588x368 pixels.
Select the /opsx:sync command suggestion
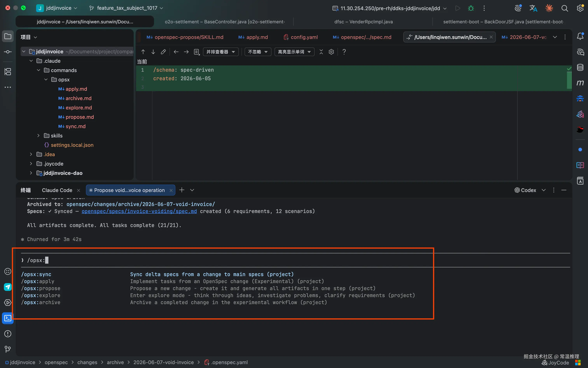pos(36,274)
